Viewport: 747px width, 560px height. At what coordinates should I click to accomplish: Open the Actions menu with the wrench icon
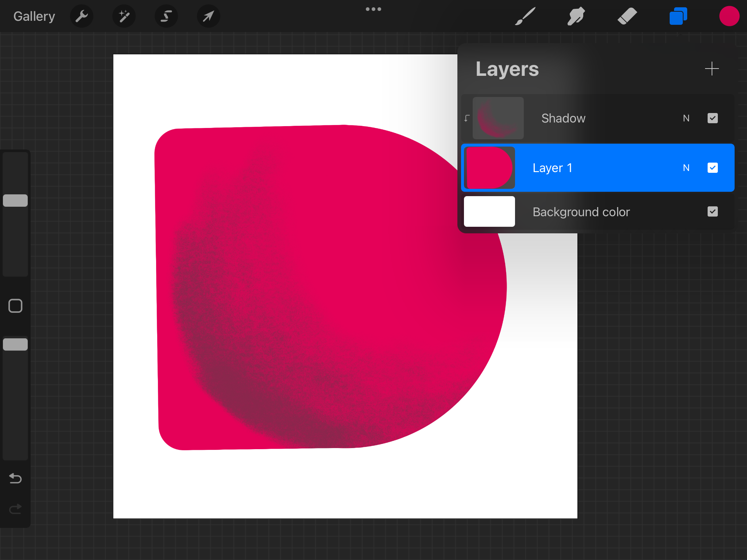[x=82, y=16]
